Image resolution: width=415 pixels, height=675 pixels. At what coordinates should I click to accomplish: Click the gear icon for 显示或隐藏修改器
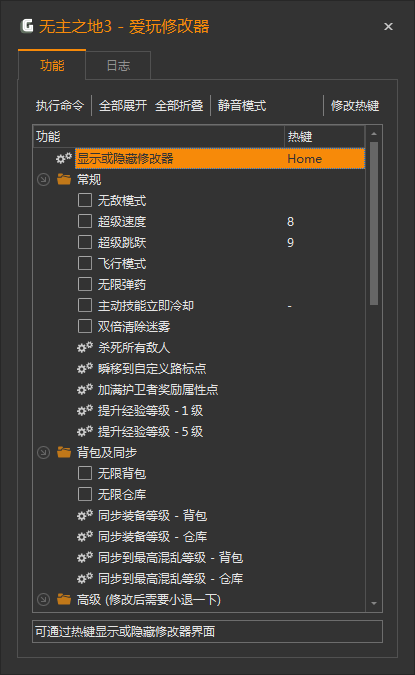[x=64, y=158]
